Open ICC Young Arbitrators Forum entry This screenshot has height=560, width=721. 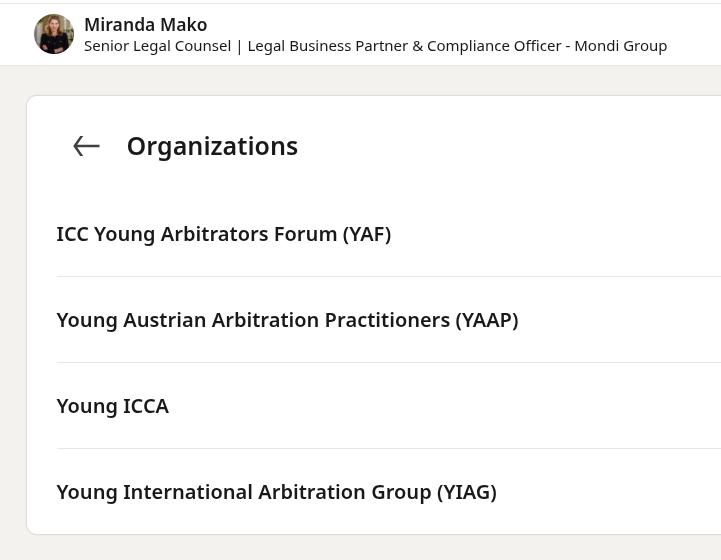click(x=223, y=234)
